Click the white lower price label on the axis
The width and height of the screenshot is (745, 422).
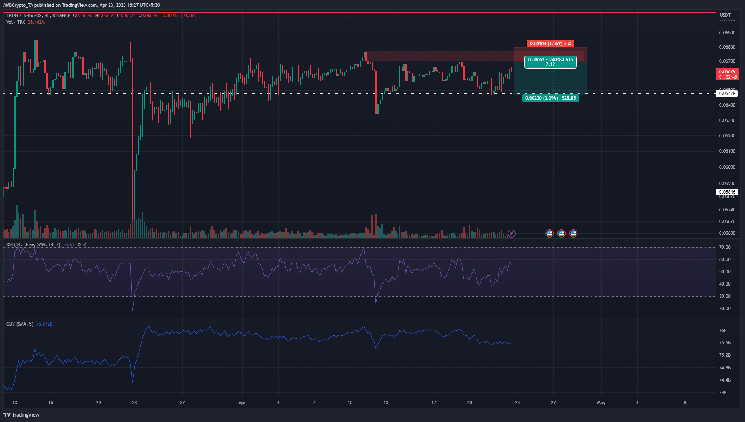tap(727, 192)
